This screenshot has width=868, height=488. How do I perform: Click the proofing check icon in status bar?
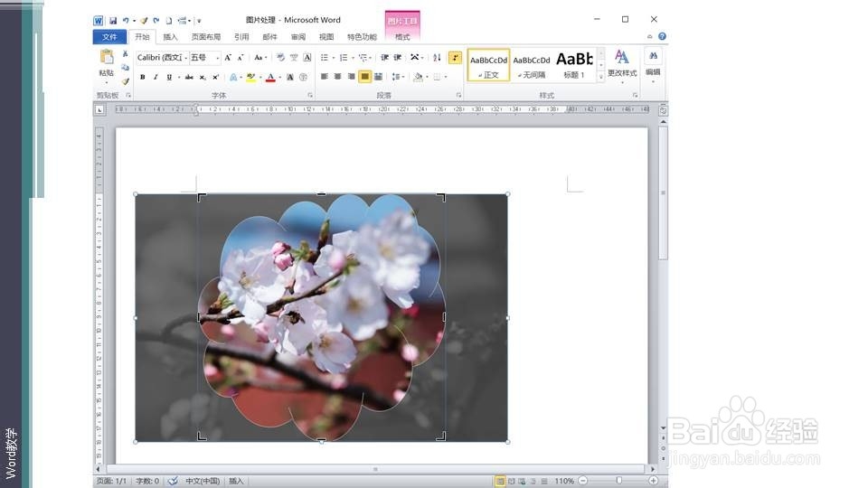[x=174, y=481]
